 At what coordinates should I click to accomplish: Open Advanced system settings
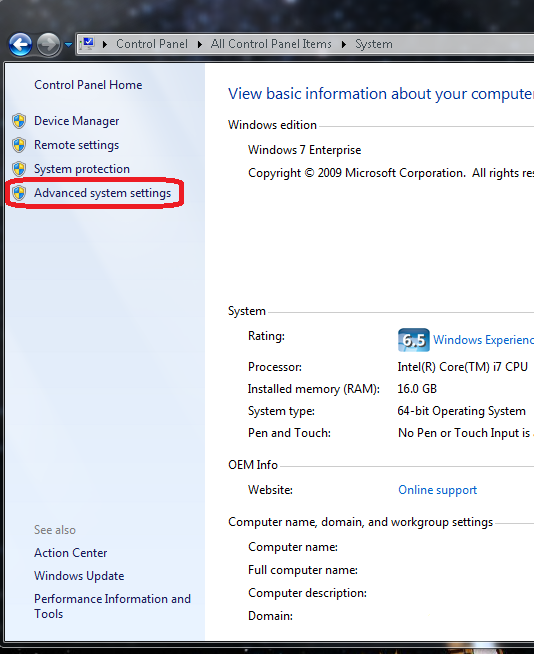click(x=103, y=193)
